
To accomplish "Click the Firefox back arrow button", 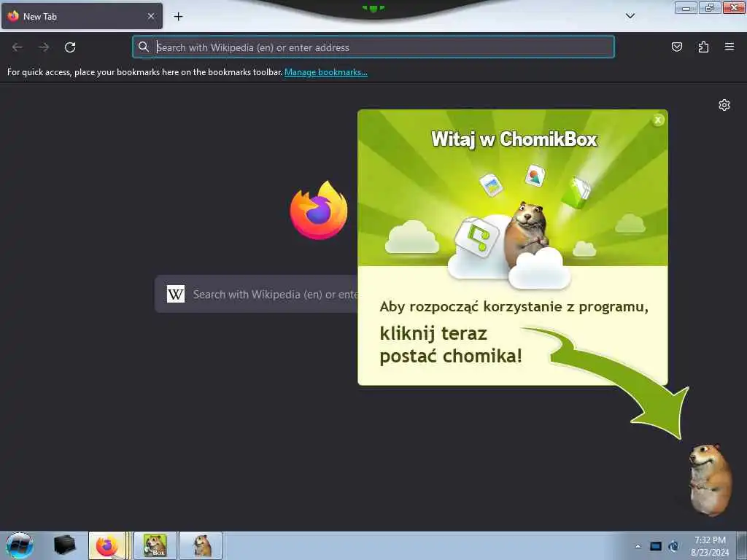I will pyautogui.click(x=18, y=47).
